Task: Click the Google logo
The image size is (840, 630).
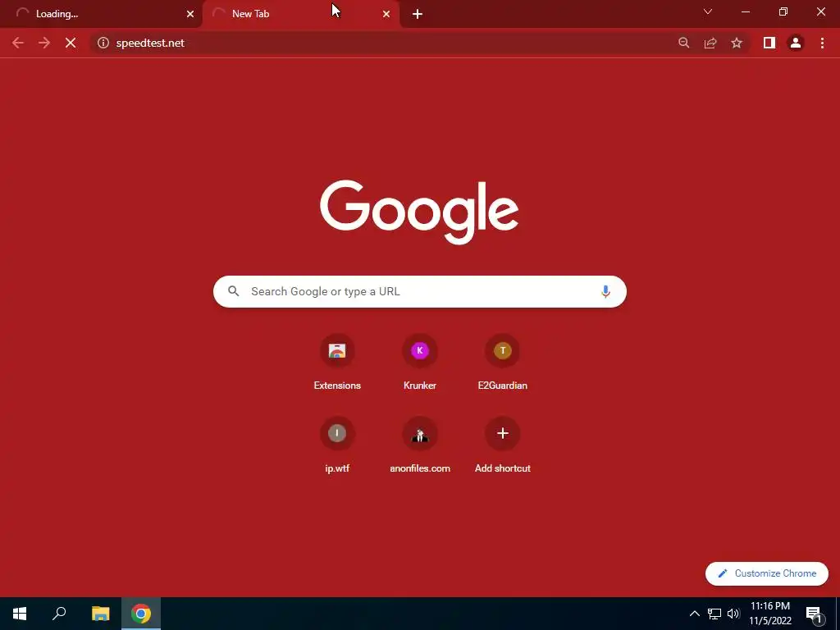Action: 419,212
